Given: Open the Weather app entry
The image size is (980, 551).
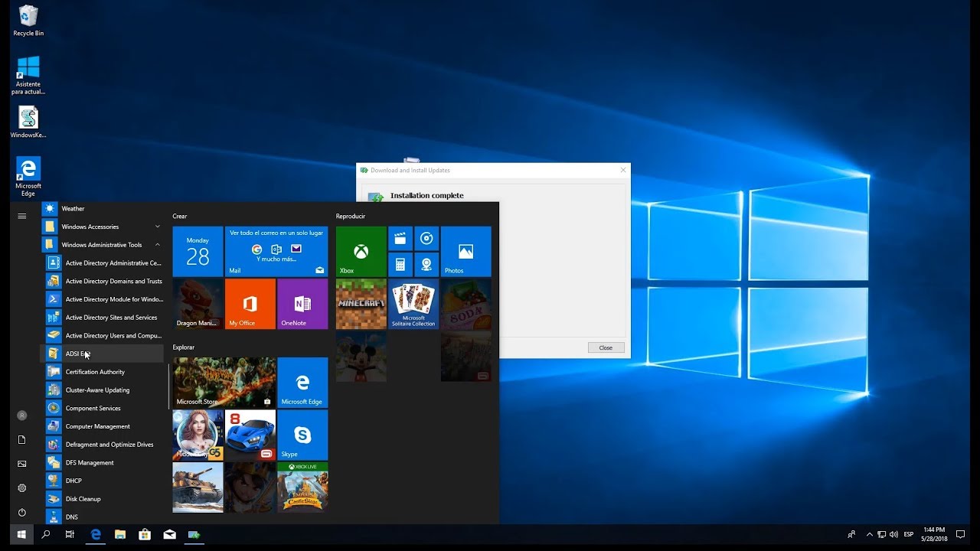Looking at the screenshot, I should [x=103, y=208].
